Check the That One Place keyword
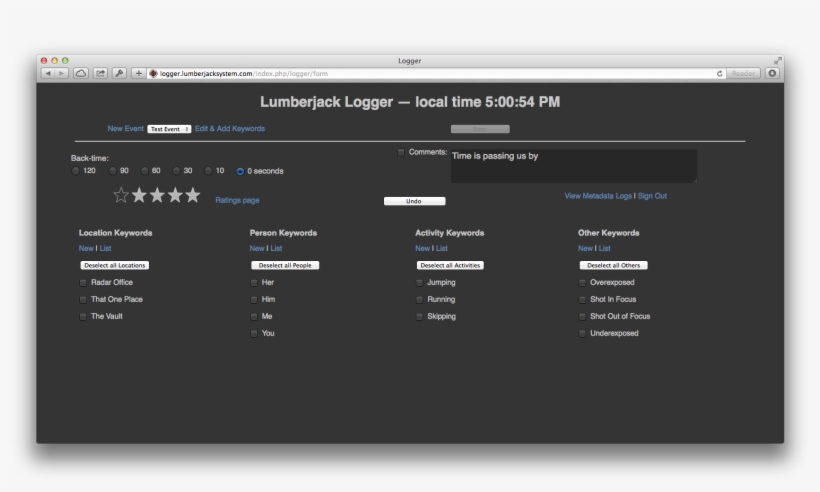Viewport: 820px width, 492px height. pos(83,300)
